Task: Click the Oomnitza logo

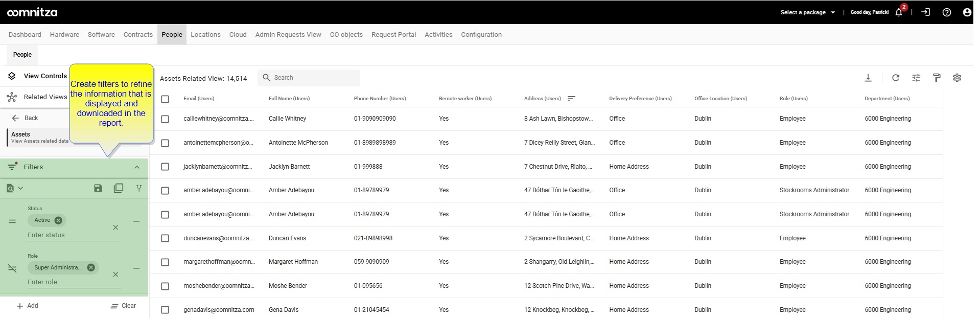Action: click(32, 12)
